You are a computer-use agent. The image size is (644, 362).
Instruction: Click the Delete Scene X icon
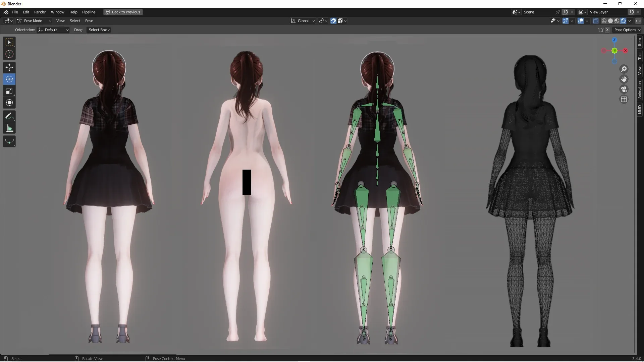(572, 12)
